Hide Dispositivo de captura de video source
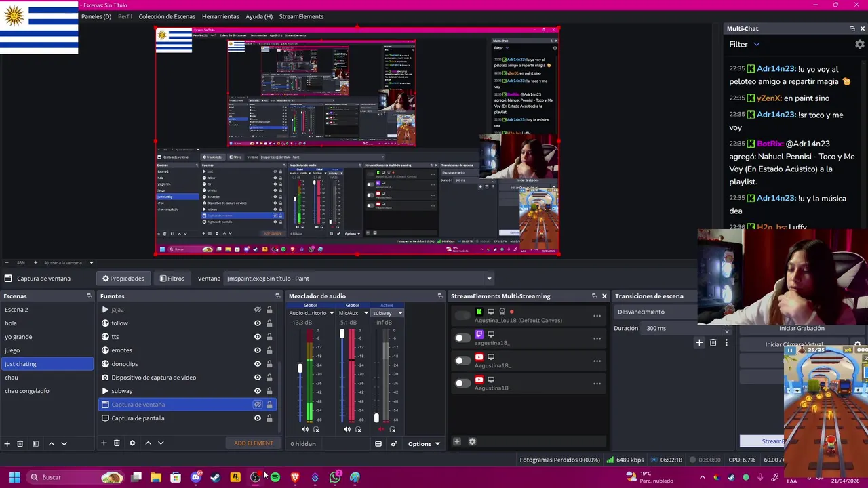Viewport: 868px width, 488px height. coord(258,378)
